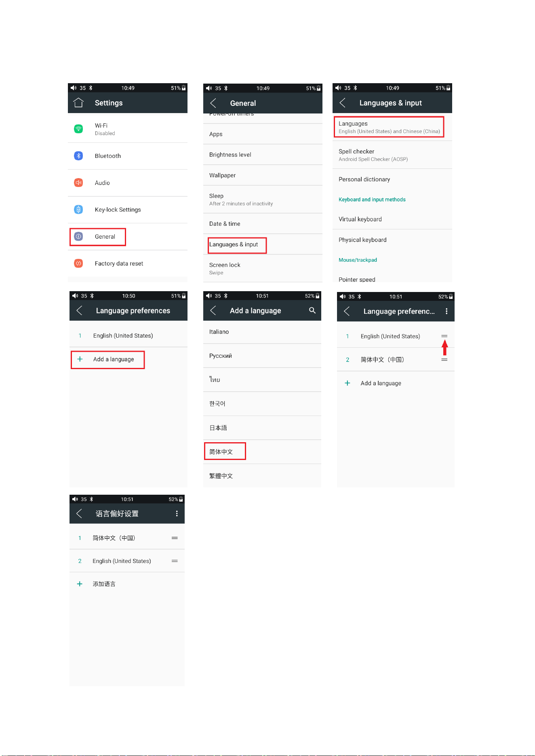Tap drag handle beside 简体中文（中国）row 1
This screenshot has width=535, height=756.
[x=175, y=538]
